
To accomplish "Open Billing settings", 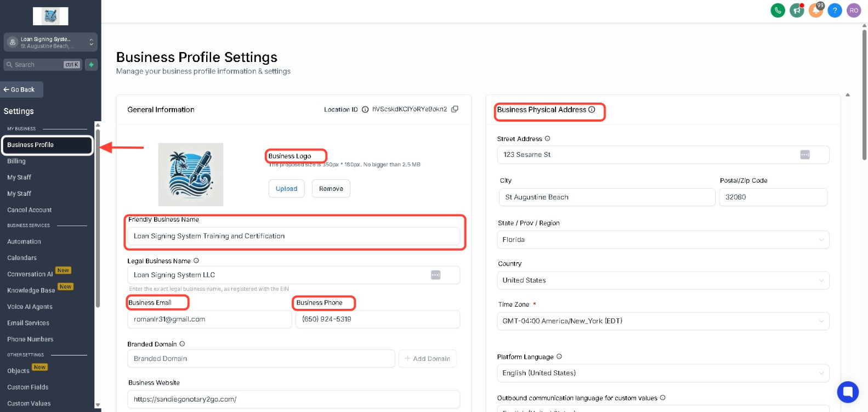I will coord(16,161).
